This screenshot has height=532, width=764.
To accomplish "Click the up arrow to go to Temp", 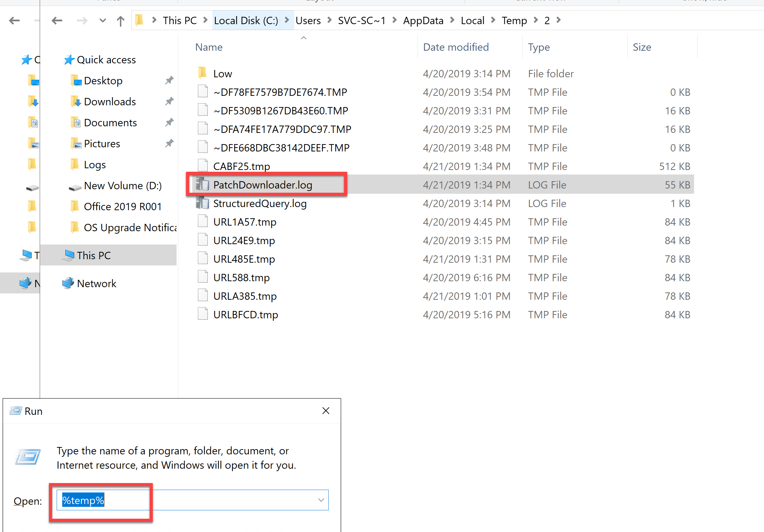I will click(120, 20).
